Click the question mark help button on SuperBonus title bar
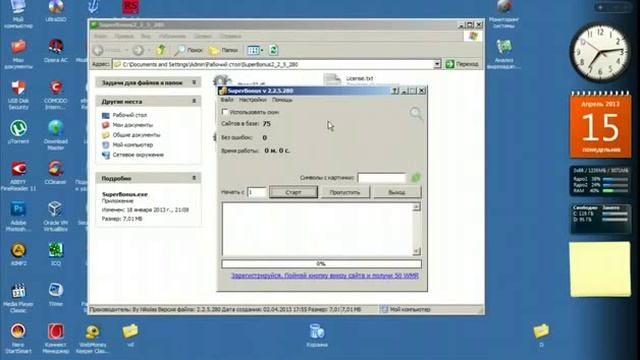This screenshot has height=360, width=640. 395,91
